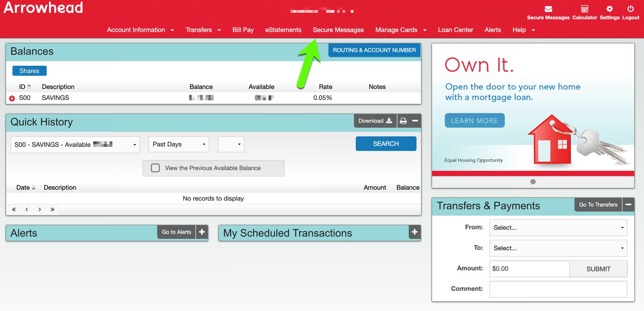Viewport: 644px width, 311px height.
Task: Open the From account dropdown
Action: pyautogui.click(x=558, y=228)
